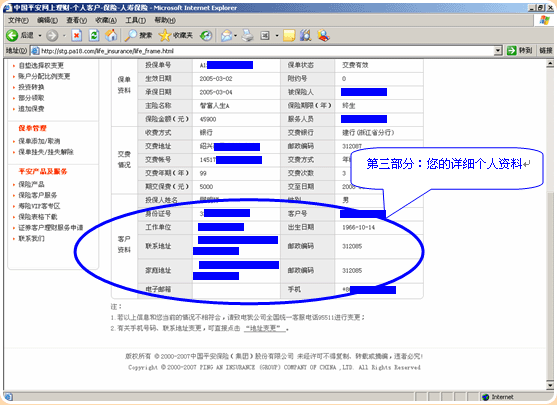Viewport: 557px width, 405px height.
Task: Open sidebar link 部分领取
Action: pyautogui.click(x=31, y=98)
